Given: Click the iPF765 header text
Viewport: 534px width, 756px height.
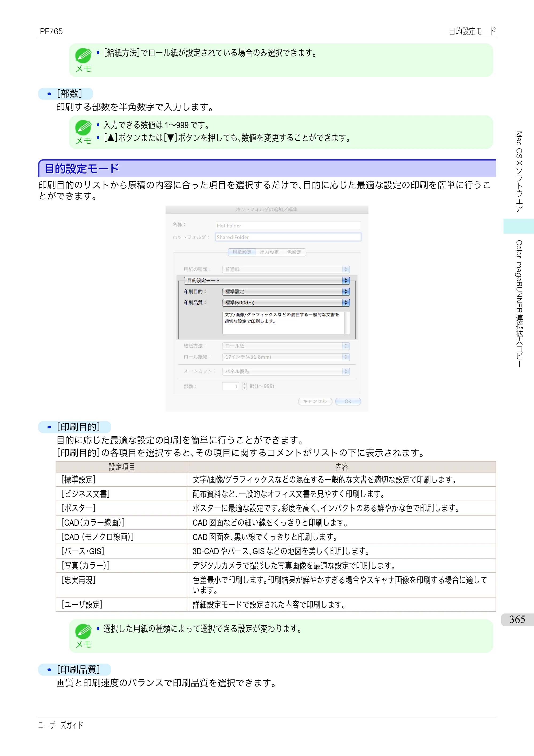Looking at the screenshot, I should (50, 31).
